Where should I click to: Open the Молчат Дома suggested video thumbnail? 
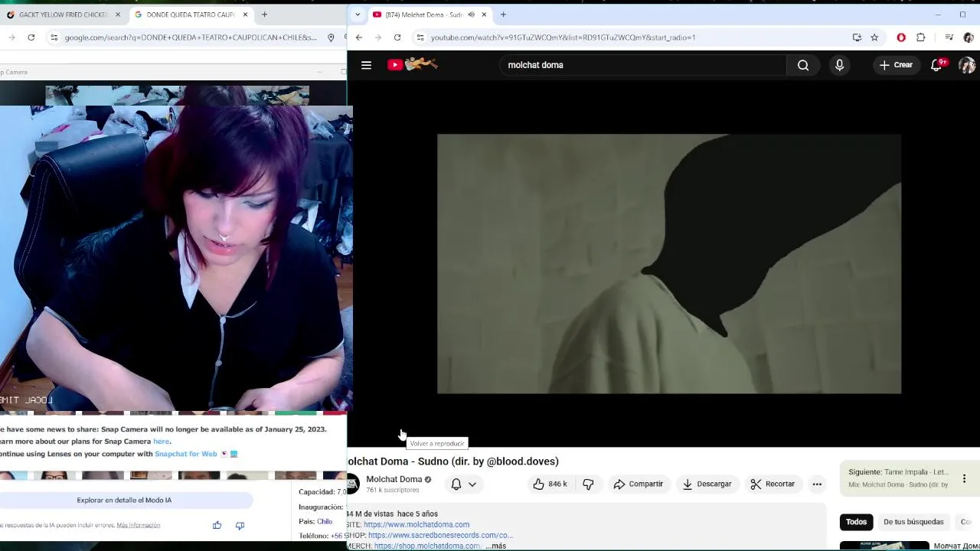(x=884, y=546)
